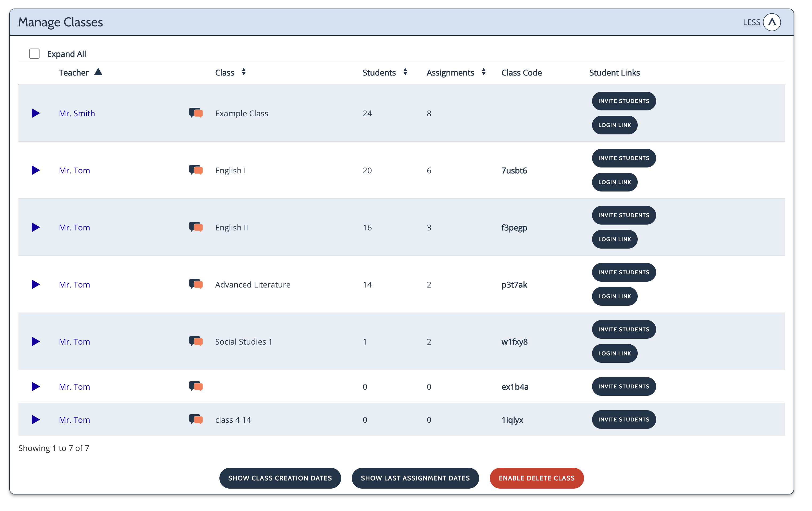812x511 pixels.
Task: Sort Students column with its arrows
Action: [x=405, y=72]
